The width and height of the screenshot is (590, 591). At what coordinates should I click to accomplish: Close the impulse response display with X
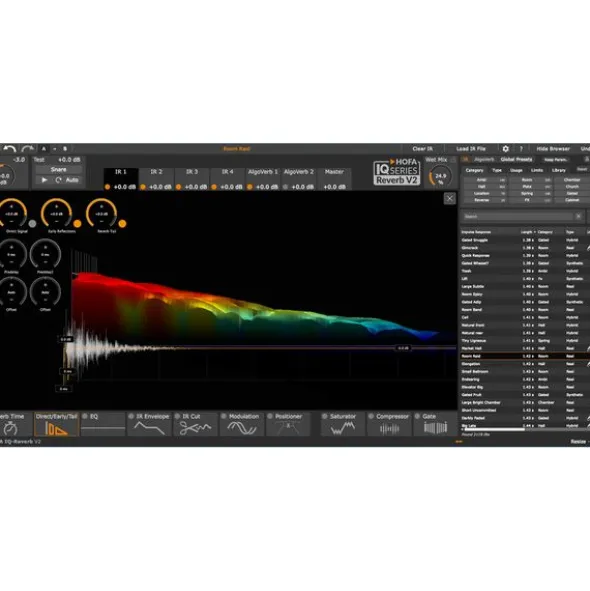449,199
